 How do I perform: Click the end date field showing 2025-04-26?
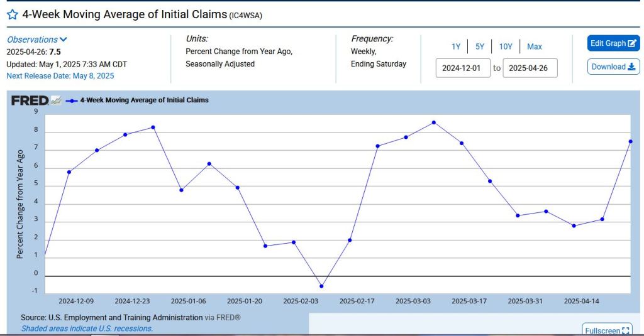pos(530,68)
